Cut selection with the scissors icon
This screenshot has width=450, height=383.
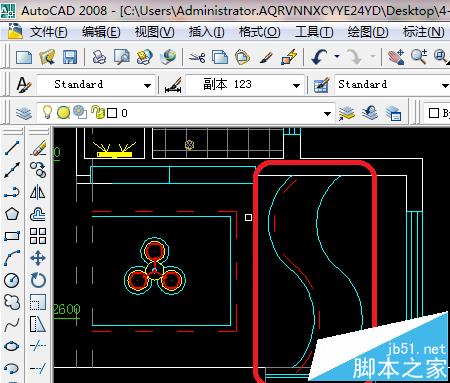point(197,57)
